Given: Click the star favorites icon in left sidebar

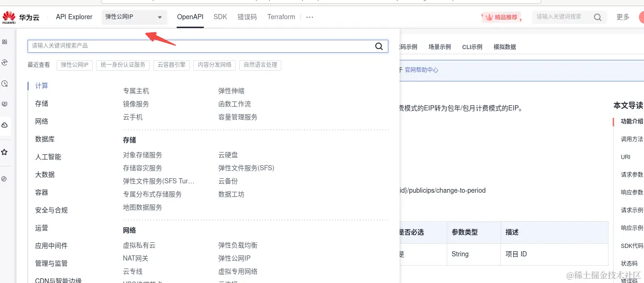Looking at the screenshot, I should pos(5,152).
